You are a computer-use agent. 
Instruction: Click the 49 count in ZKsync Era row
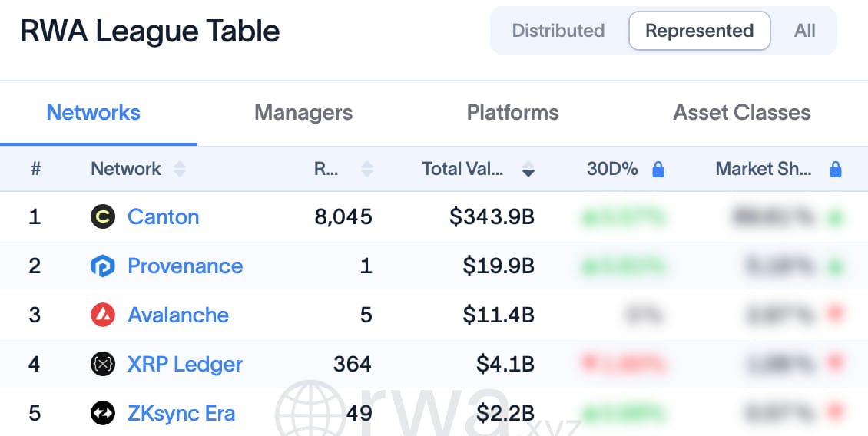tap(359, 413)
